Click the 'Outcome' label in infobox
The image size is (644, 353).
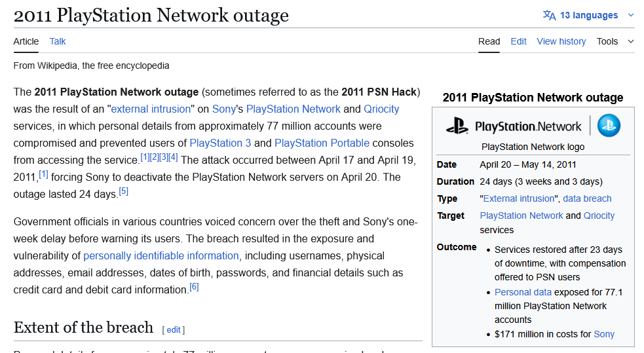point(457,247)
